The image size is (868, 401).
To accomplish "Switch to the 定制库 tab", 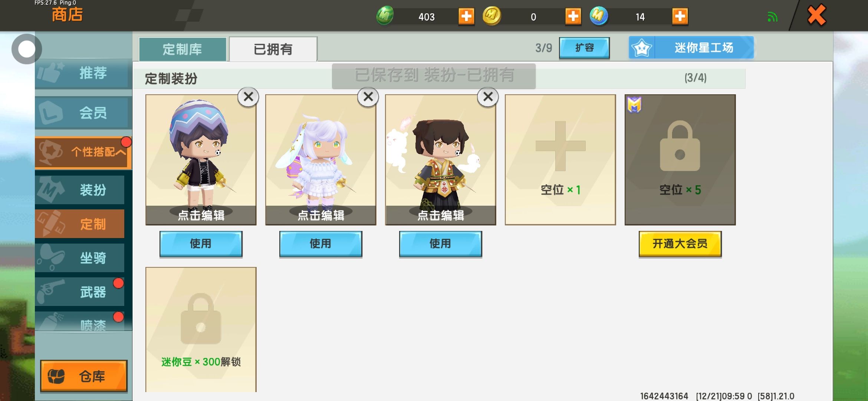I will tap(183, 49).
